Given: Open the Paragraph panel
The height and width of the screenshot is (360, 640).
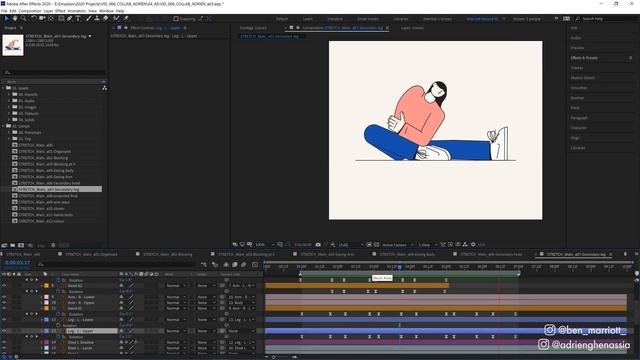Looking at the screenshot, I should [579, 118].
